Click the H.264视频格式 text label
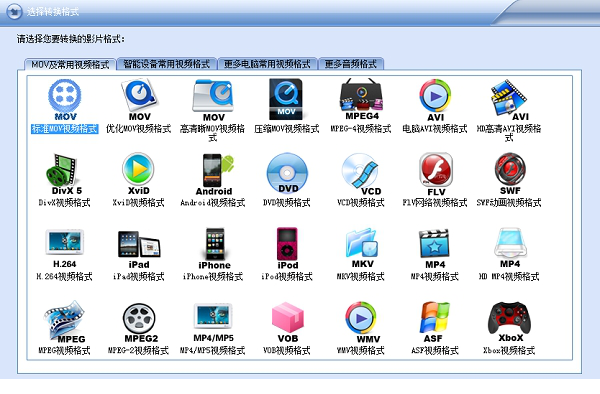 [64, 277]
